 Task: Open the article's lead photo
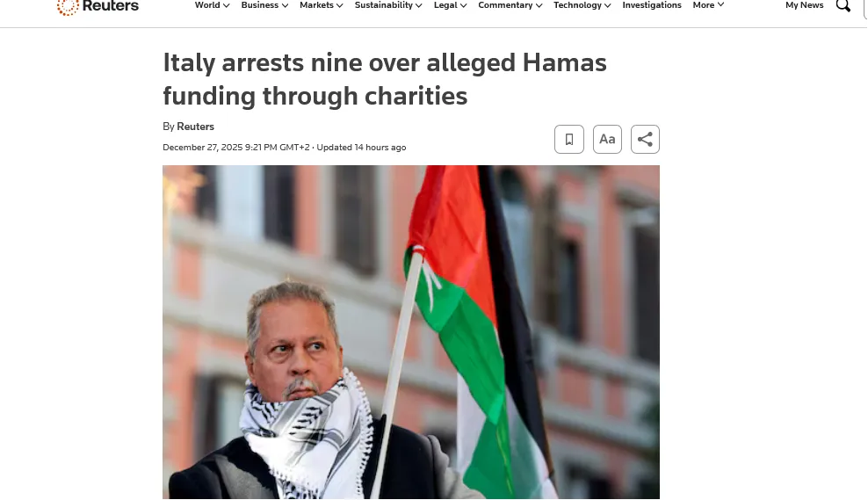(x=411, y=332)
